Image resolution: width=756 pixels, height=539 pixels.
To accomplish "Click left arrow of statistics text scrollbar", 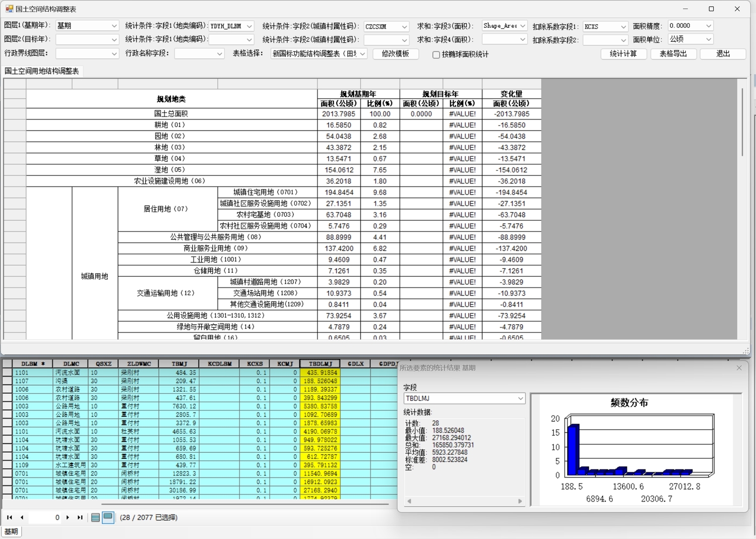I will pos(409,501).
